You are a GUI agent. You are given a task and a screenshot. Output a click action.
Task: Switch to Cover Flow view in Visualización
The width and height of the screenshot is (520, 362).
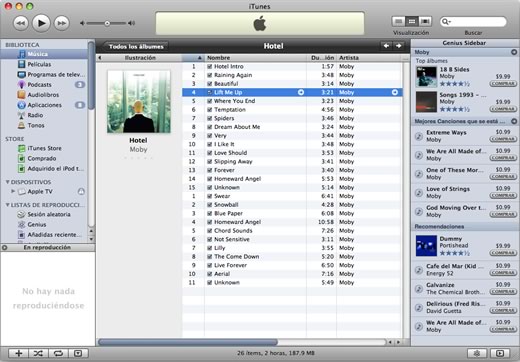[425, 22]
